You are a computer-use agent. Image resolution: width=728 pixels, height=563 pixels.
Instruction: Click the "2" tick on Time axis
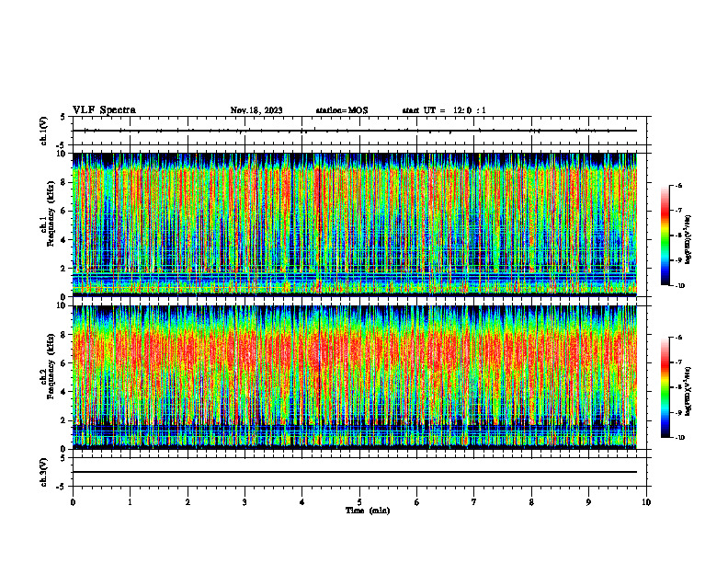[188, 502]
